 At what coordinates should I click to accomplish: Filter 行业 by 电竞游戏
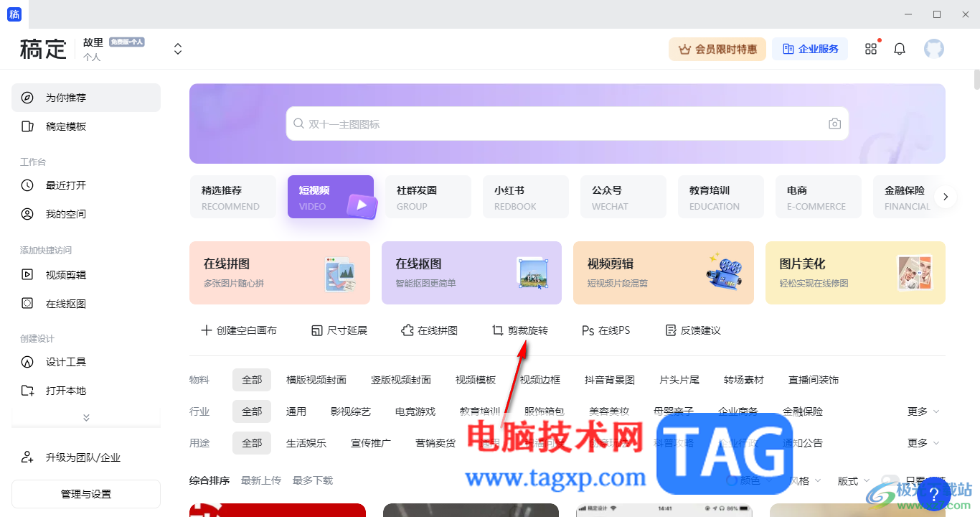coord(415,411)
